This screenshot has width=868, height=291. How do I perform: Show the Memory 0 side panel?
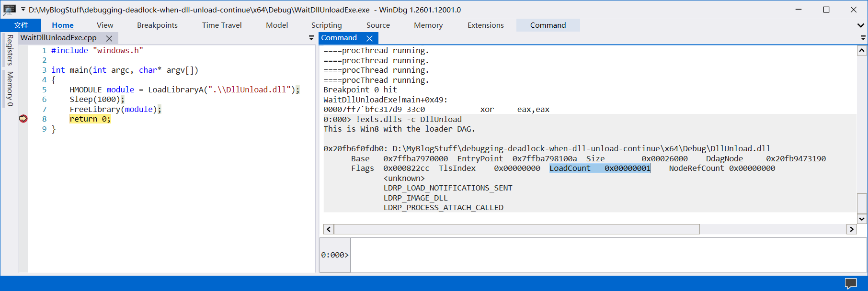pos(10,89)
